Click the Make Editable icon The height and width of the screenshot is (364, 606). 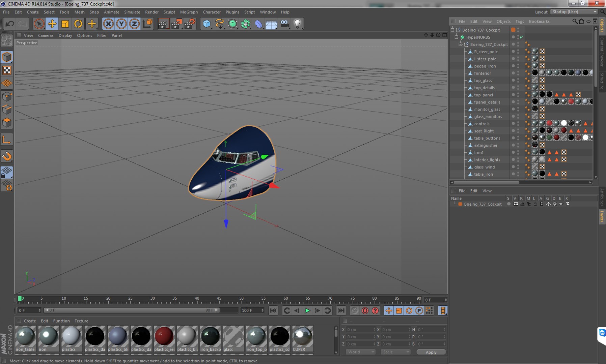(7, 40)
